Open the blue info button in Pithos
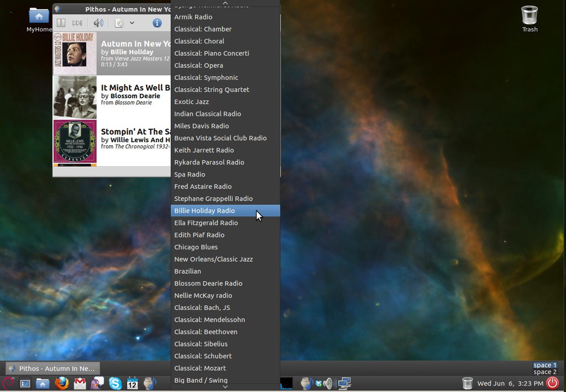This screenshot has height=392, width=566. click(157, 23)
